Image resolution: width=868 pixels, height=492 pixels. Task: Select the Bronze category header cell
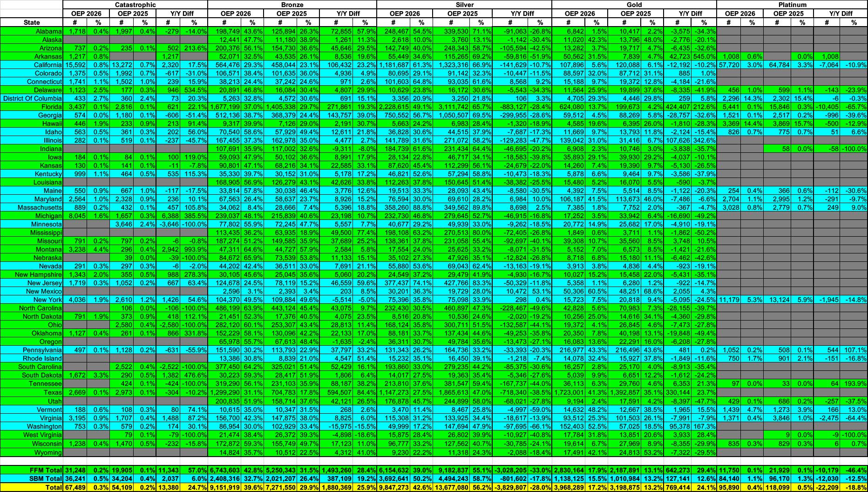coord(292,5)
